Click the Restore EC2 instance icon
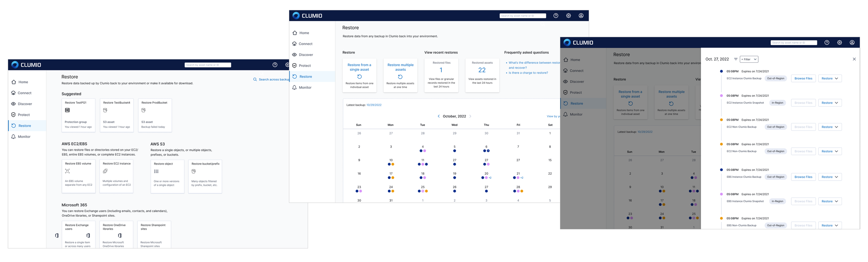The height and width of the screenshot is (262, 868). pos(105,171)
